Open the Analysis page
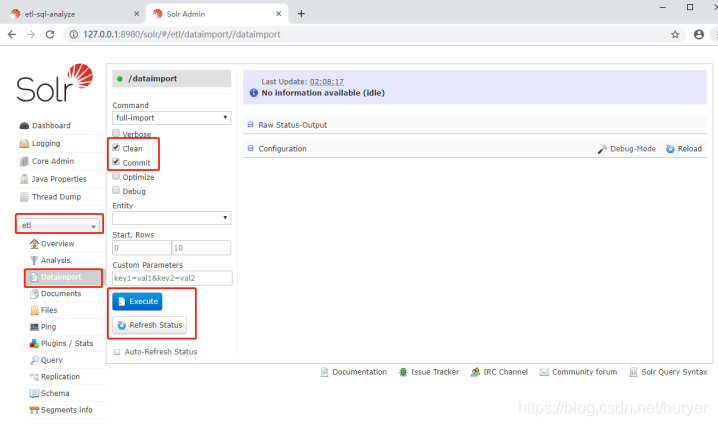Viewport: 718px width, 426px height. coord(55,260)
